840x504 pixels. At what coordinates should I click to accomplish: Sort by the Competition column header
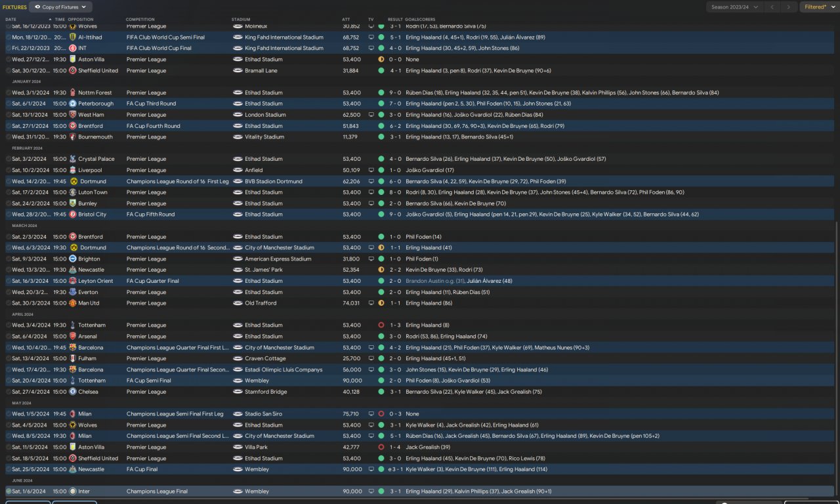pyautogui.click(x=140, y=19)
